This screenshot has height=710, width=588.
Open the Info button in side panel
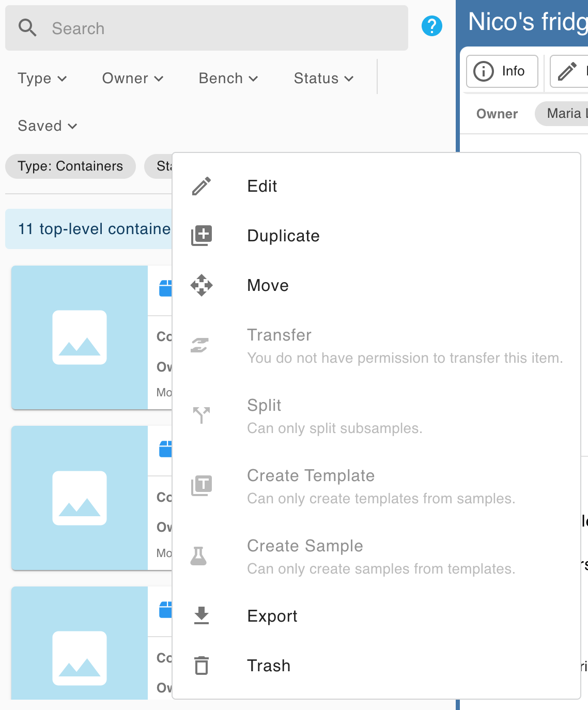[x=502, y=71]
